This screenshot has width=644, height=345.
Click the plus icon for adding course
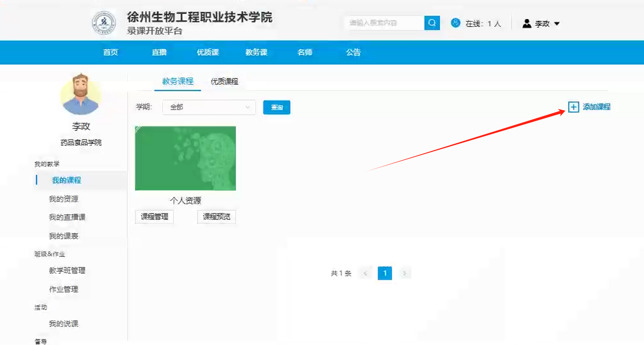(x=573, y=107)
